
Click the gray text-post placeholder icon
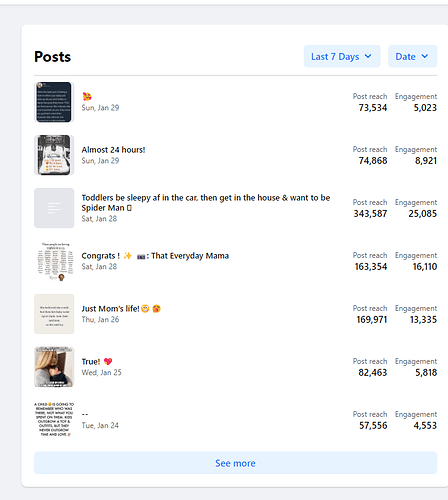pos(54,208)
